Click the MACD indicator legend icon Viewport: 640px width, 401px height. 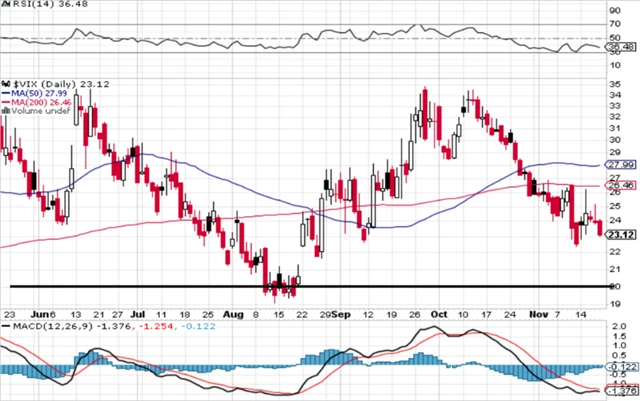pos(6,327)
